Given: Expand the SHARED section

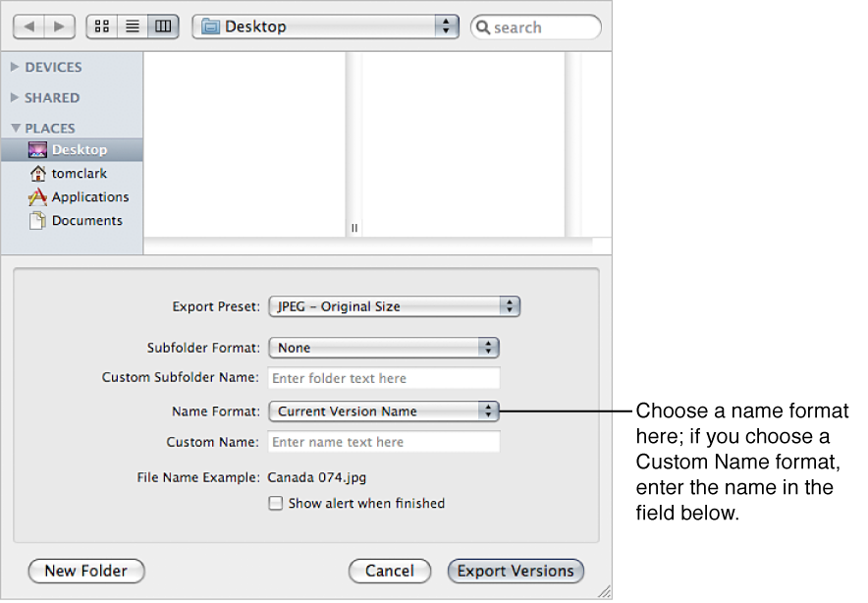Looking at the screenshot, I should (15, 97).
